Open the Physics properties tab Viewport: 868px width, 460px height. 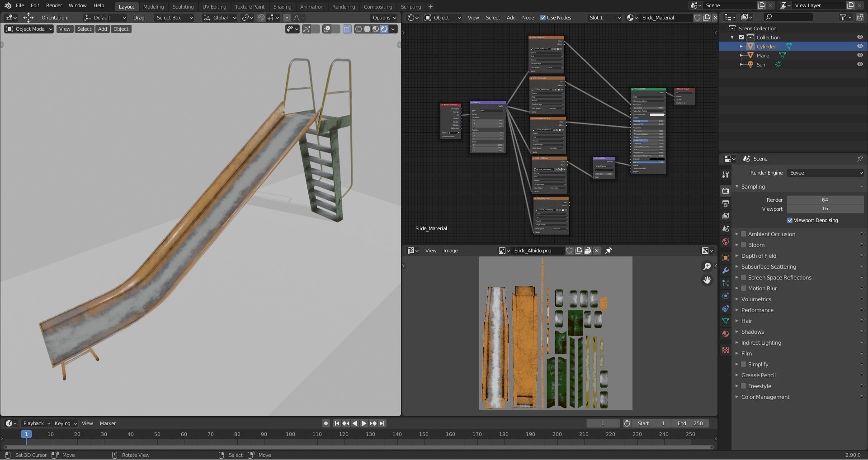pyautogui.click(x=726, y=296)
